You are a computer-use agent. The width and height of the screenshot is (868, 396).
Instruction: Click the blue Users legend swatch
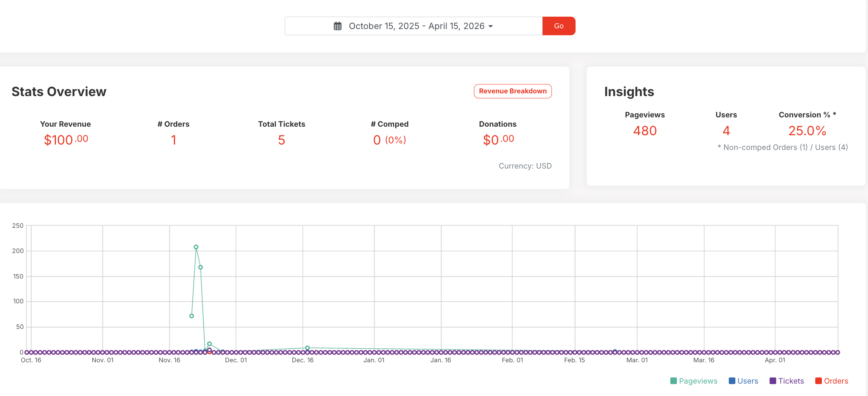[x=732, y=381]
